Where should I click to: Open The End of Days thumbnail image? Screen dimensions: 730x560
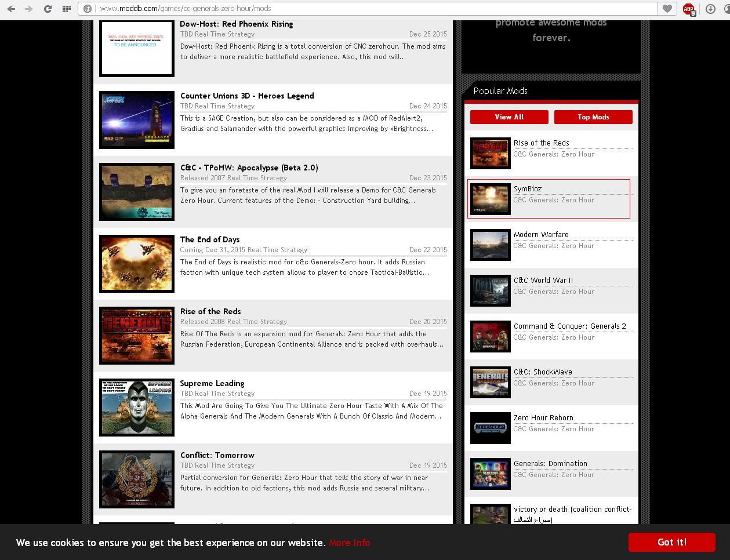click(137, 264)
